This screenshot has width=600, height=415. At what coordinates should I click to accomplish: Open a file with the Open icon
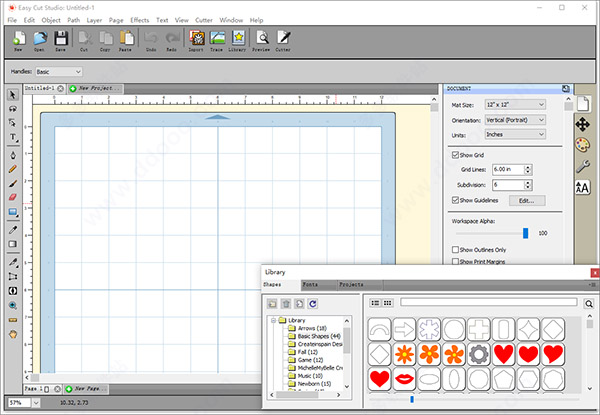click(39, 41)
